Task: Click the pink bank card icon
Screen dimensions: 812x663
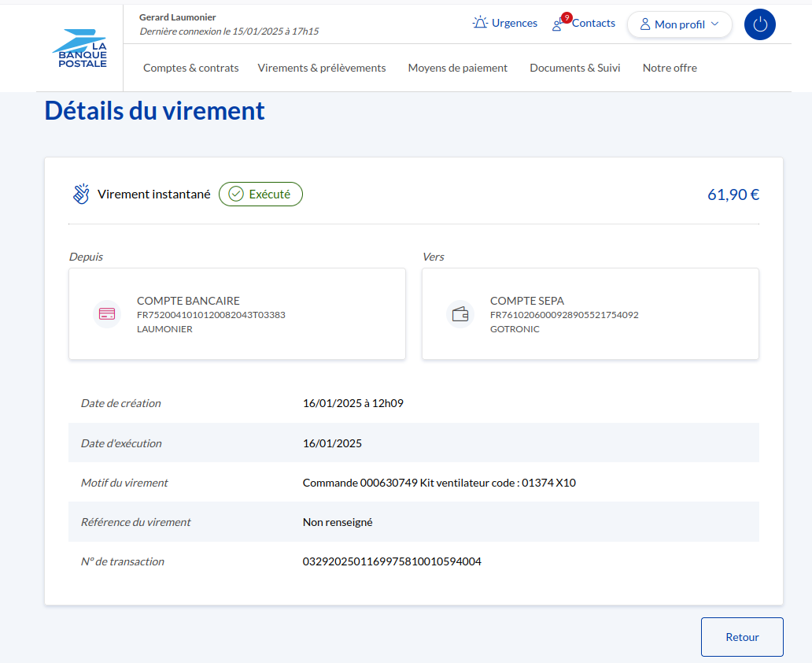Action: tap(107, 314)
